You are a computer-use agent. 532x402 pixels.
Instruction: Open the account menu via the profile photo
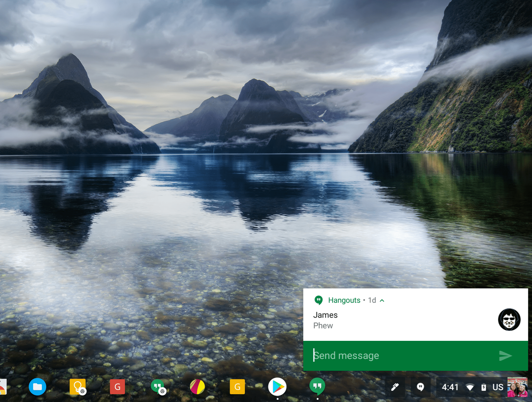(519, 387)
